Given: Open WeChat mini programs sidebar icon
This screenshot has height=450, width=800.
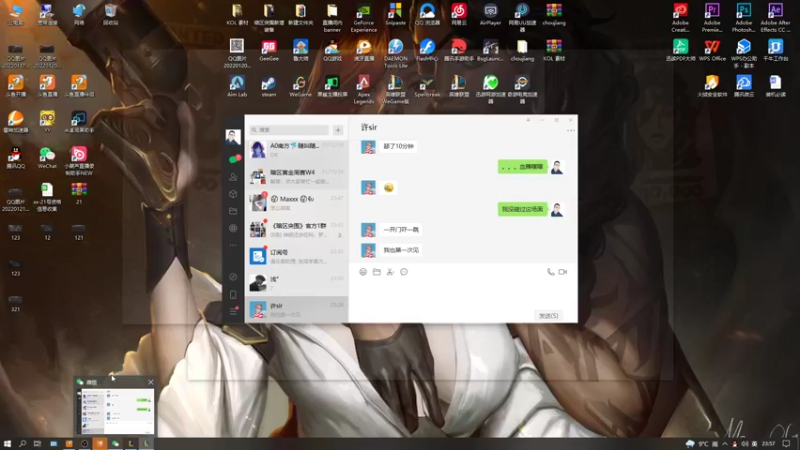Looking at the screenshot, I should tap(233, 277).
